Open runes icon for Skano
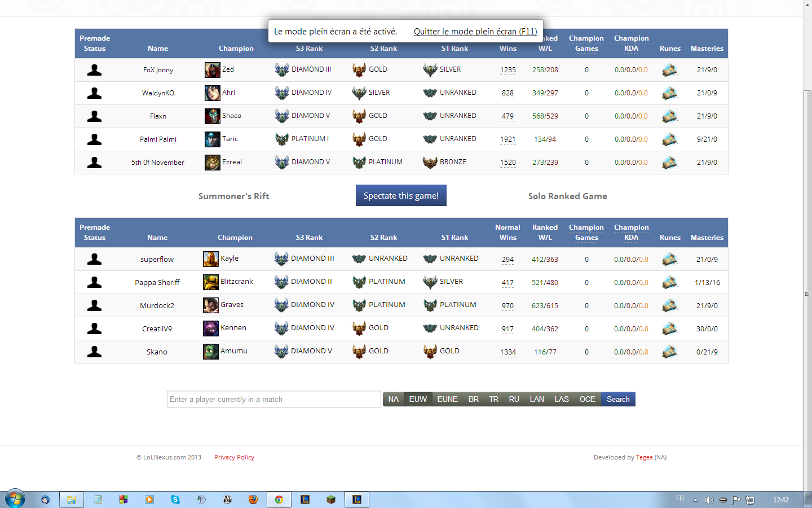This screenshot has height=508, width=812. pyautogui.click(x=669, y=352)
